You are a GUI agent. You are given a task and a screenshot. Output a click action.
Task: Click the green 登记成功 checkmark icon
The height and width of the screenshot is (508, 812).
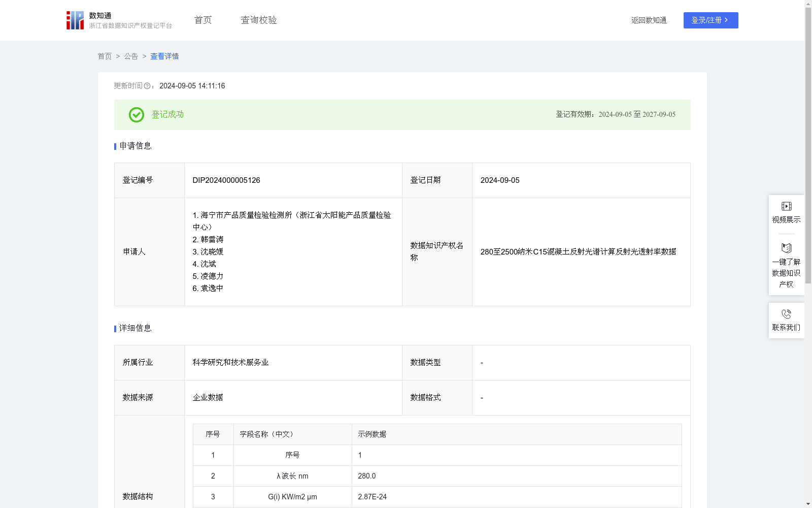[x=137, y=115]
